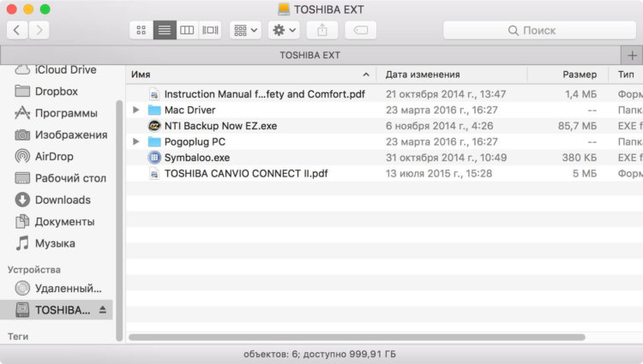The width and height of the screenshot is (643, 364).
Task: Click the Устройства section header
Action: [x=34, y=270]
